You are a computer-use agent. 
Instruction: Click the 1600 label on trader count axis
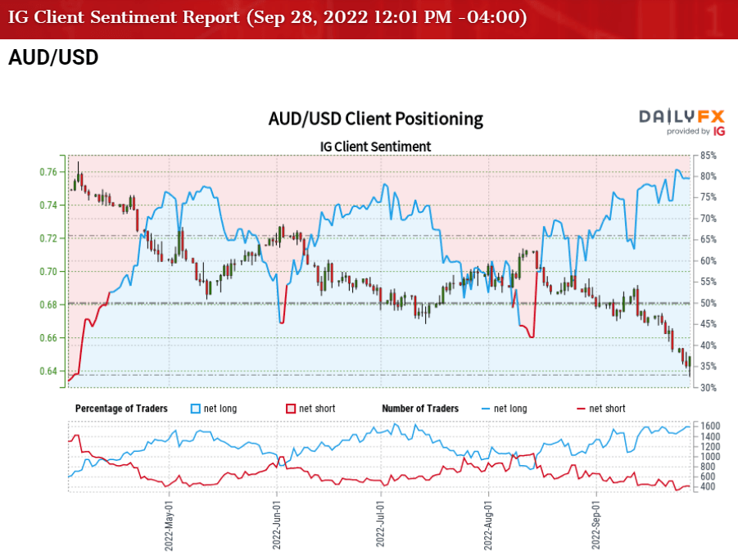click(711, 427)
